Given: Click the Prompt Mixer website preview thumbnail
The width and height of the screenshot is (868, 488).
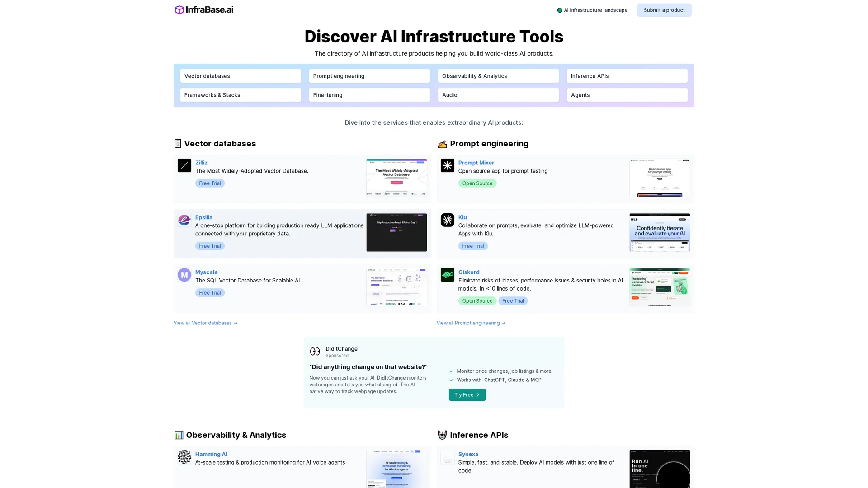Looking at the screenshot, I should [660, 178].
